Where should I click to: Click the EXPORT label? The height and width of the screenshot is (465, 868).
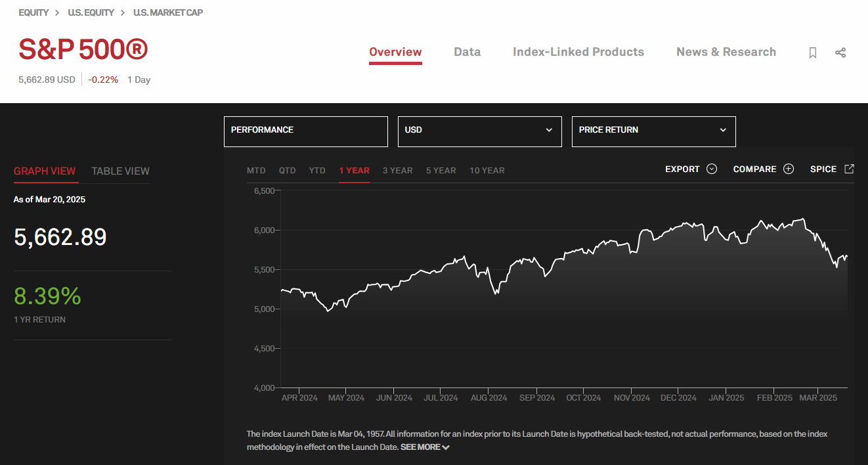[682, 169]
